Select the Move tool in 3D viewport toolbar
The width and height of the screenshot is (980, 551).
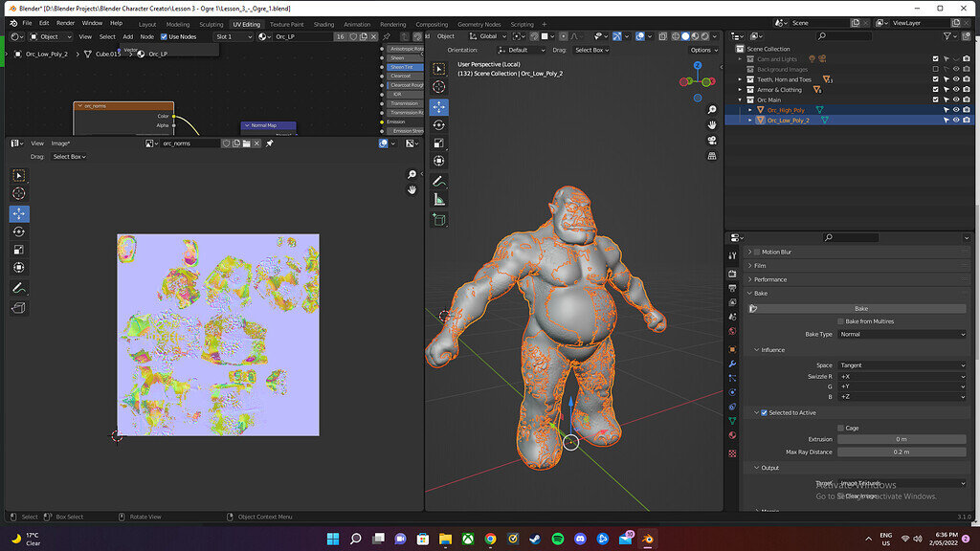pyautogui.click(x=438, y=107)
